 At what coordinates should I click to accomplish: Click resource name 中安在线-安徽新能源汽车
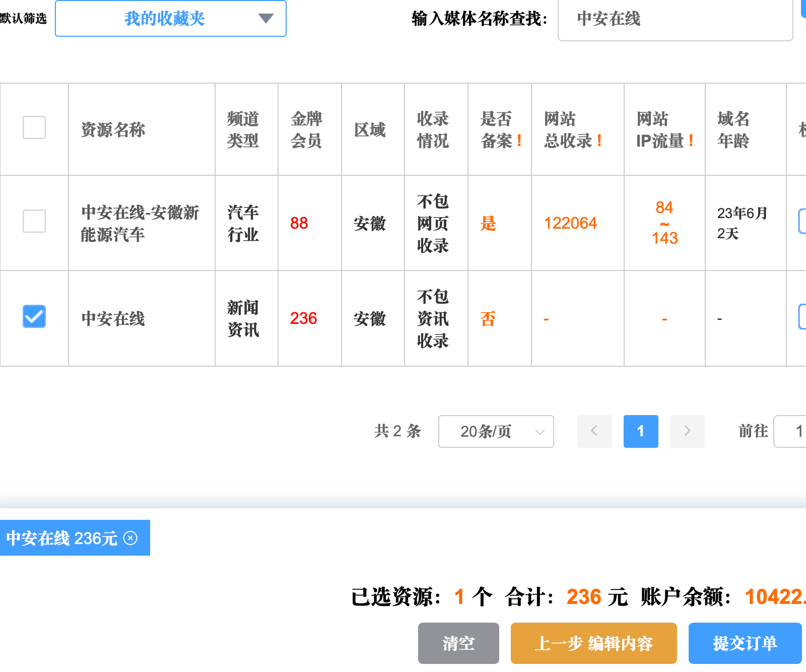pos(140,223)
